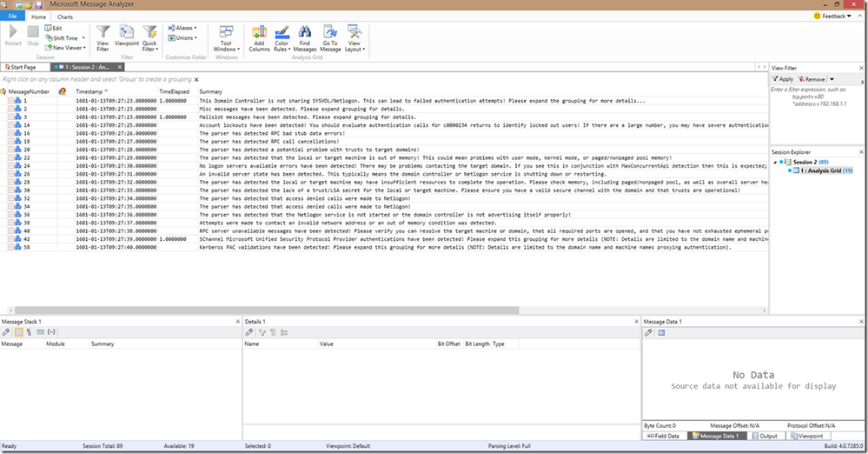The width and height of the screenshot is (868, 454).
Task: Click the tree view icon in Message Stack
Action: pos(29,332)
